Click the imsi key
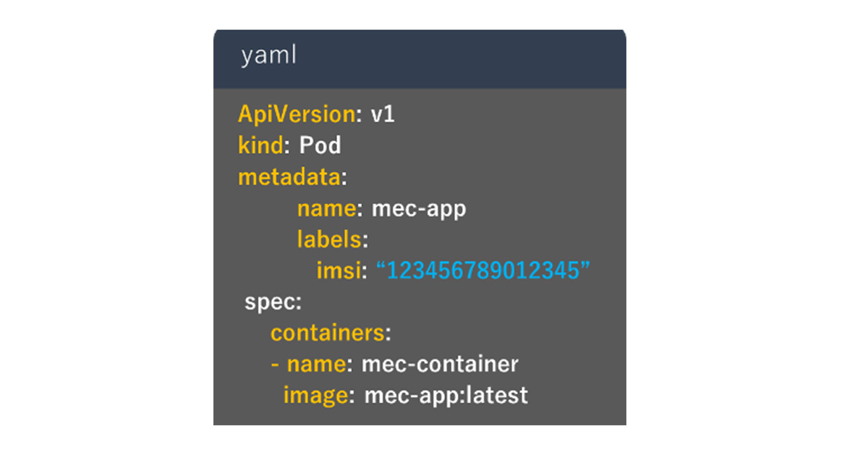The height and width of the screenshot is (455, 868). (x=338, y=271)
